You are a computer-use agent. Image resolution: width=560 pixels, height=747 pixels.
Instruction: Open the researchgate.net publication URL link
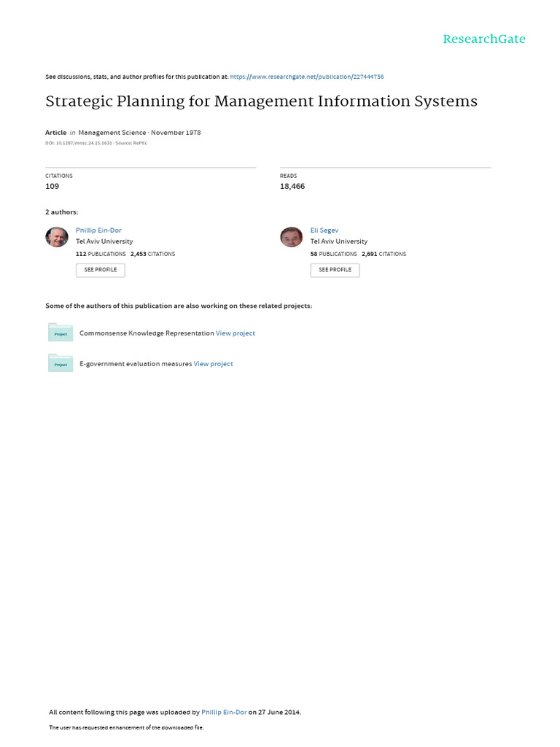307,77
